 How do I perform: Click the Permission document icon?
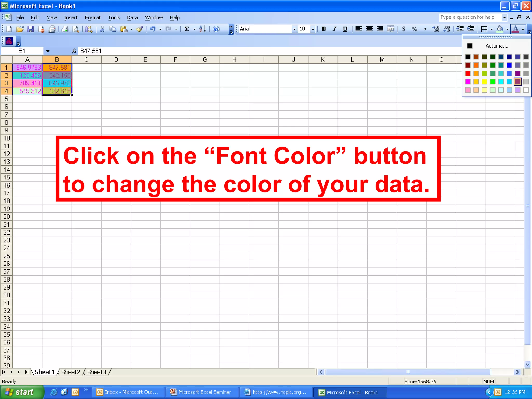[41, 29]
